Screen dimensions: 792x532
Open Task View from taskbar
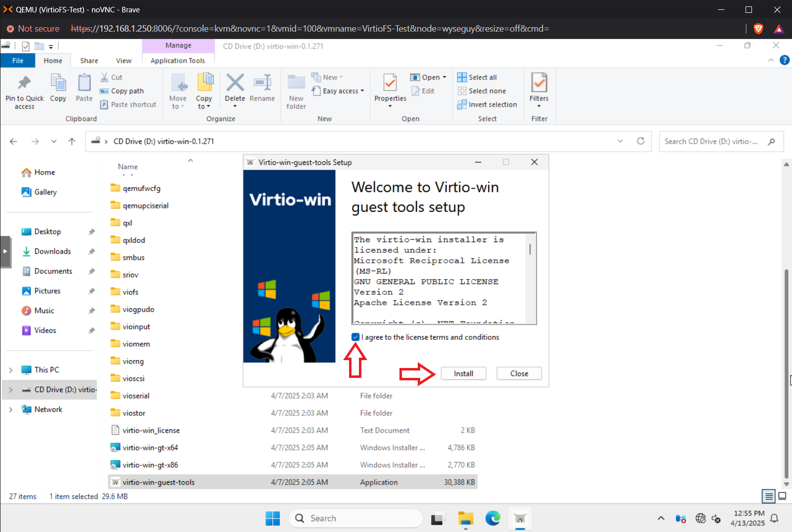point(437,519)
